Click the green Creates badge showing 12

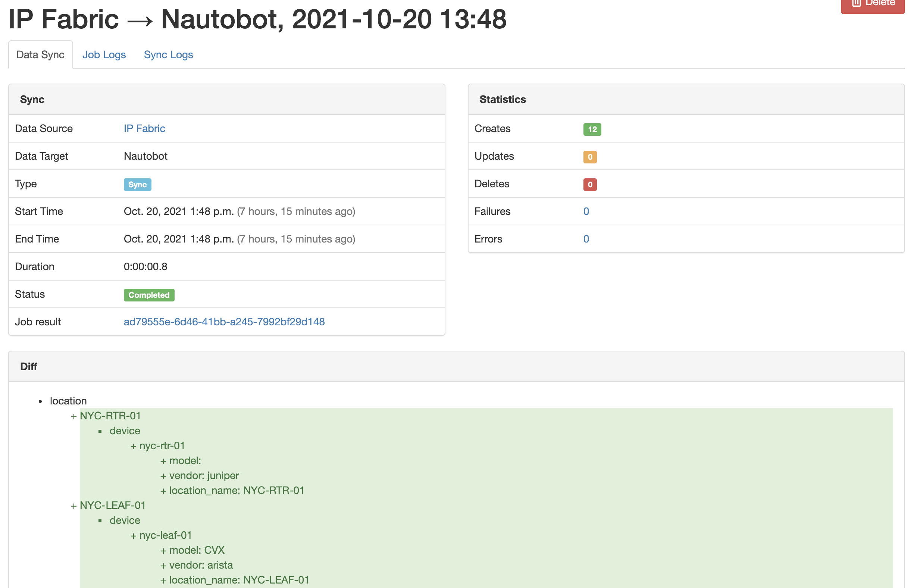point(592,129)
